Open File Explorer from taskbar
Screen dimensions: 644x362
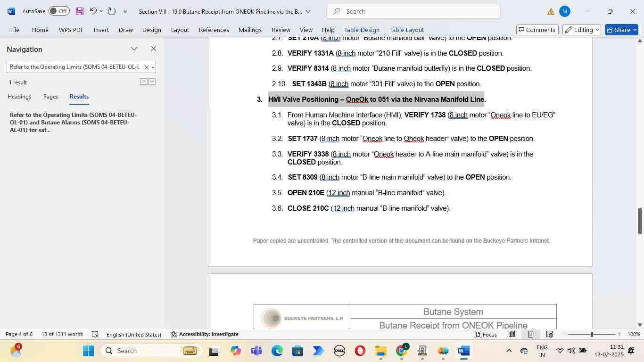click(x=381, y=351)
